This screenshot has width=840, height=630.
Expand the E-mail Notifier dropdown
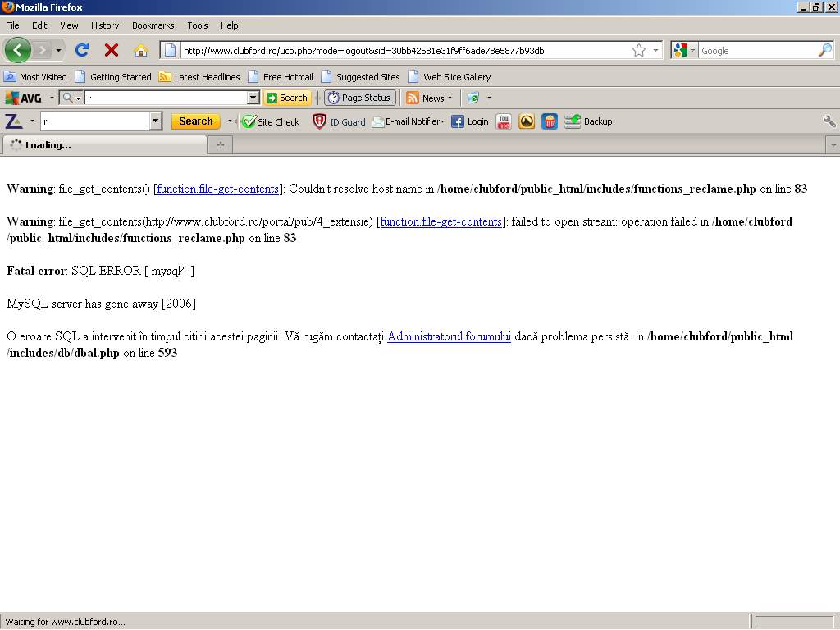tap(408, 121)
